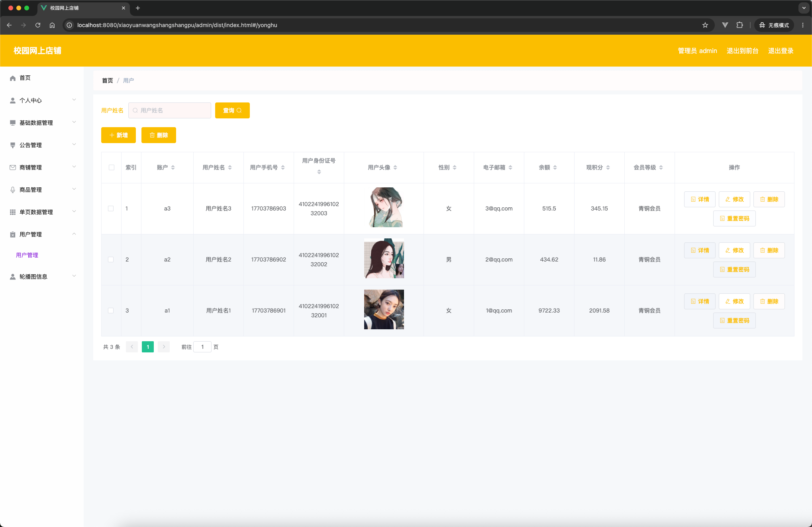Expand the 基础数据管理 menu chevron
This screenshot has height=527, width=812.
(x=74, y=122)
